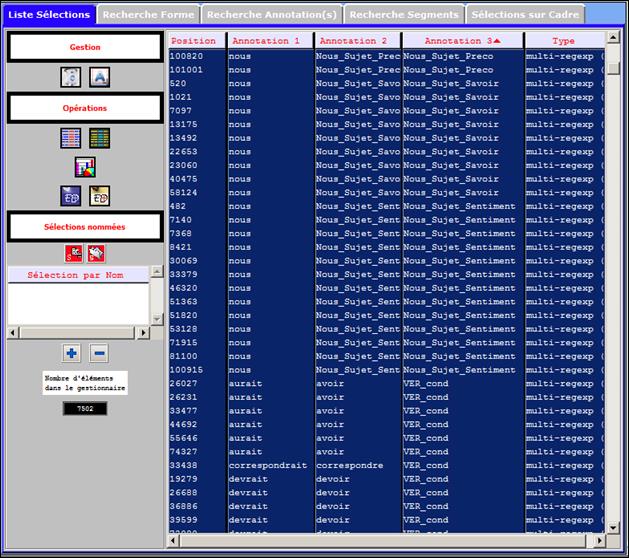Click the table's vertical scrollbar down arrow

(x=614, y=527)
